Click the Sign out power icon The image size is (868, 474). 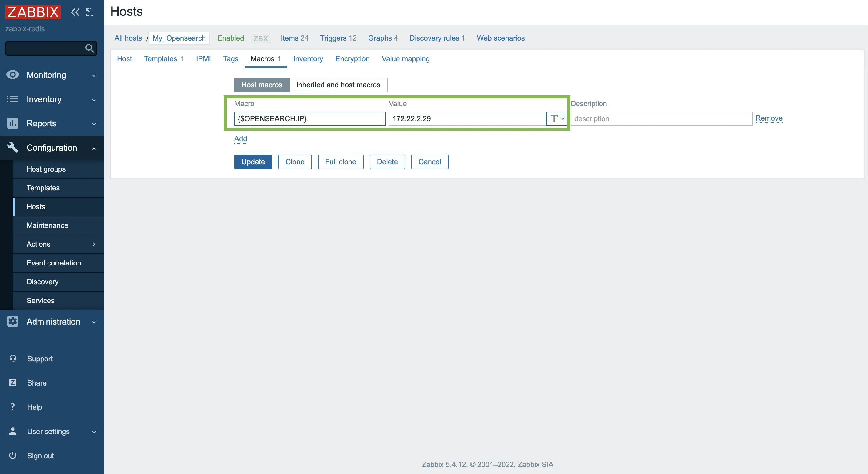click(x=13, y=456)
